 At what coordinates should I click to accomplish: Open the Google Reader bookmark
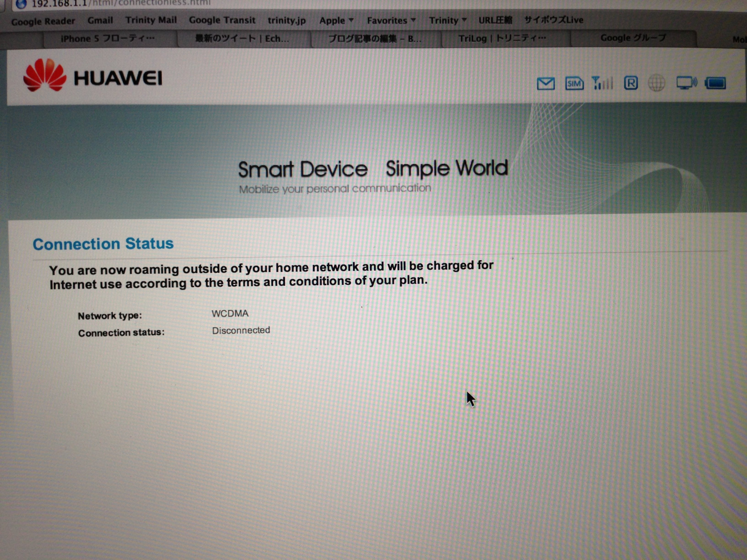43,22
